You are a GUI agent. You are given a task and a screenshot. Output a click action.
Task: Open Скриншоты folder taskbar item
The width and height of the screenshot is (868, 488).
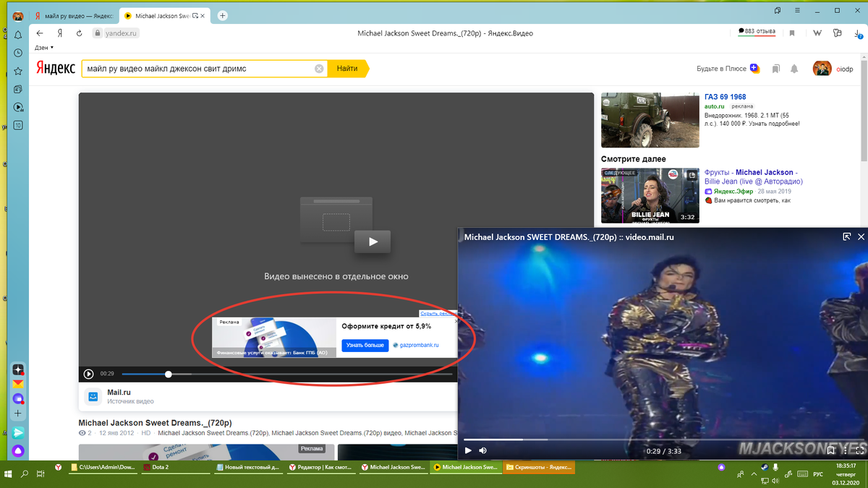540,468
